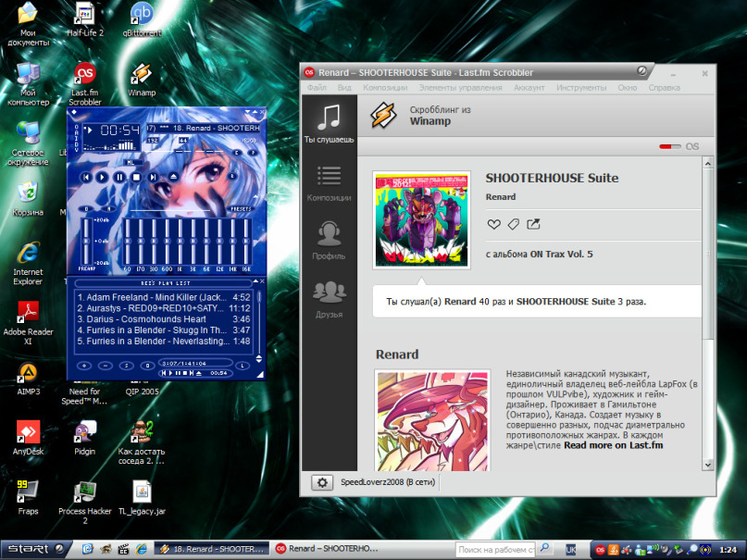Open AIMP3 desktop shortcut
The width and height of the screenshot is (747, 560).
[28, 379]
